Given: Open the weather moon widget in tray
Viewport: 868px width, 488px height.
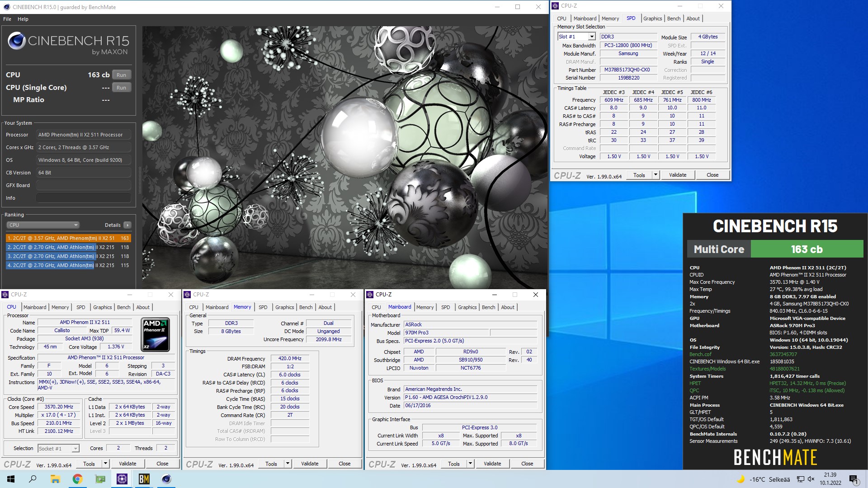Looking at the screenshot, I should [741, 479].
